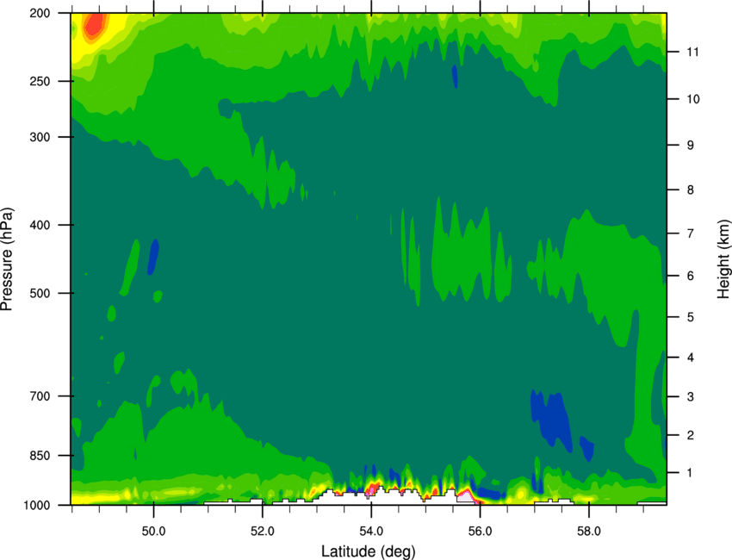Pick height tick label 11

point(692,52)
